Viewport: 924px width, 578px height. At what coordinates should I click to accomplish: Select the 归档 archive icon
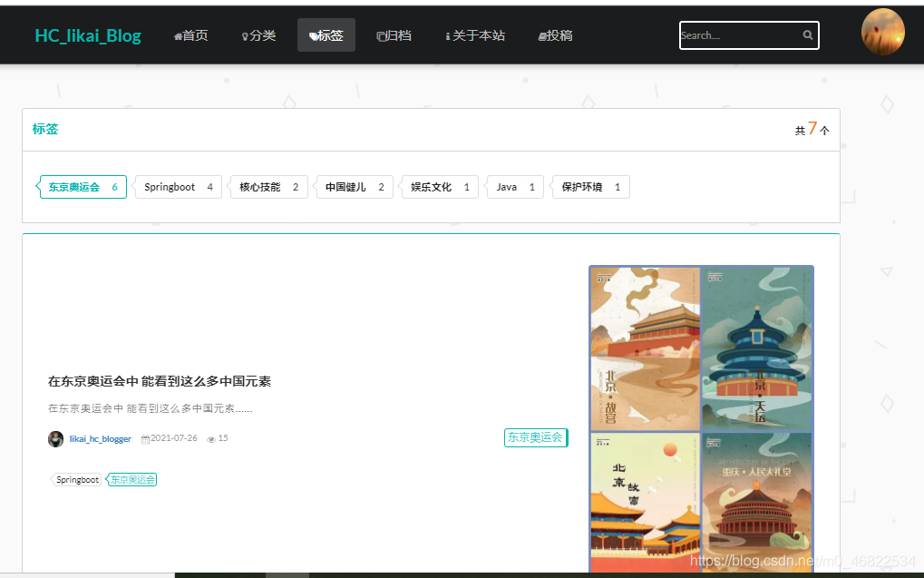[x=382, y=34]
